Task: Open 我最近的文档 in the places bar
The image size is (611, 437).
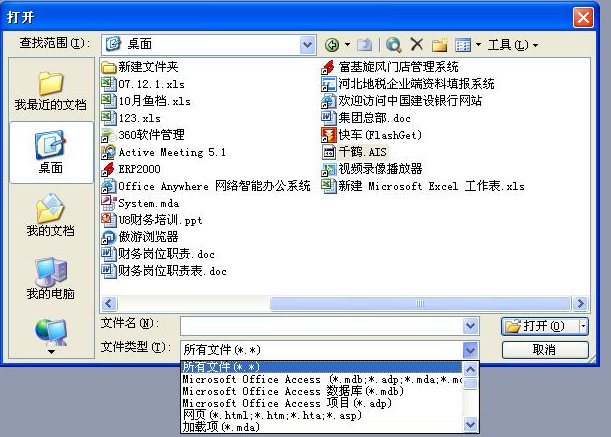Action: click(51, 90)
